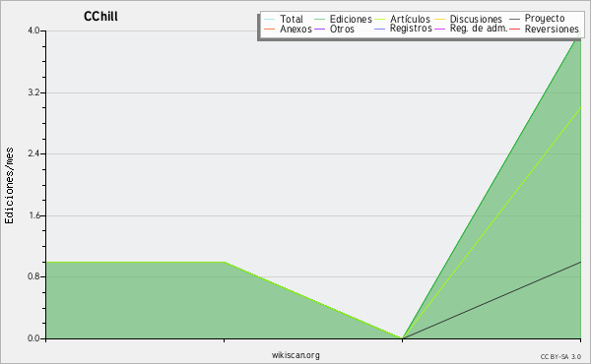Click the 'Artículos' legend label
Screen dimensions: 591x364
point(410,19)
